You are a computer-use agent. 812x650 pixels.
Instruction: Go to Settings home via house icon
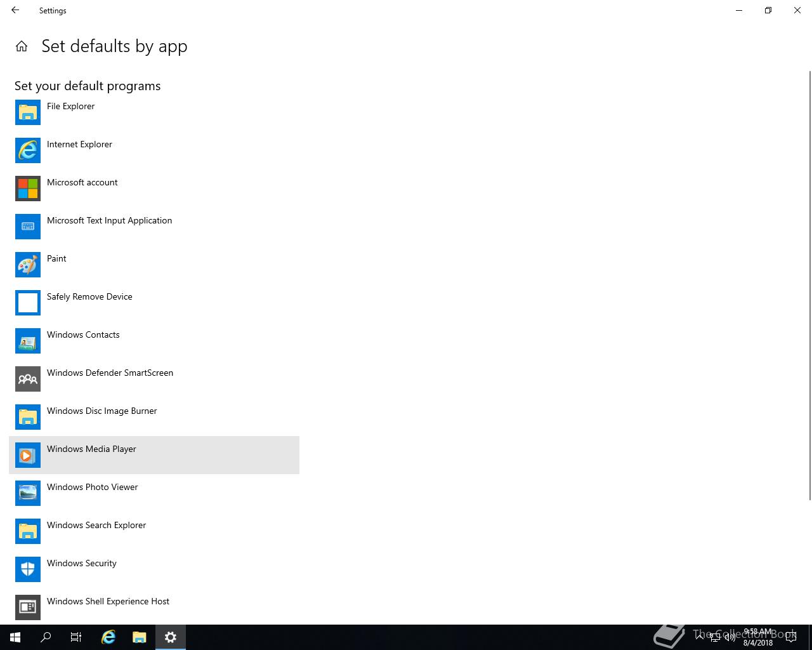click(x=22, y=46)
